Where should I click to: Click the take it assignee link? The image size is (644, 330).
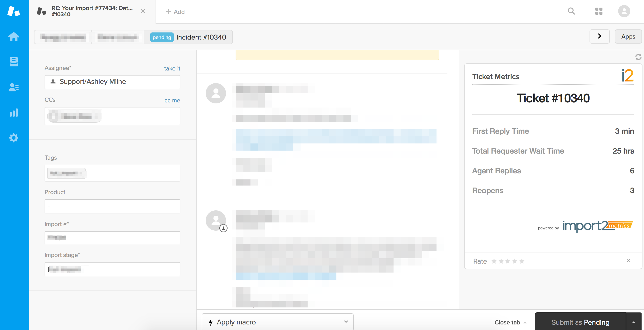coord(172,68)
